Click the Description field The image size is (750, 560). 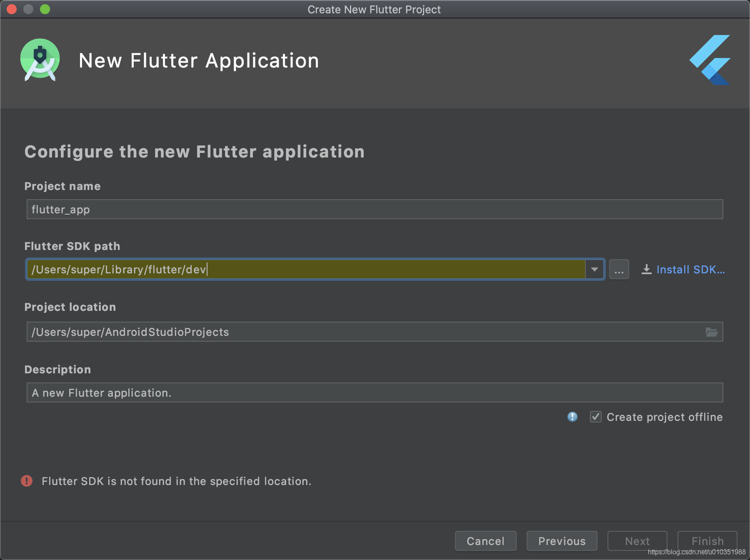[x=375, y=392]
